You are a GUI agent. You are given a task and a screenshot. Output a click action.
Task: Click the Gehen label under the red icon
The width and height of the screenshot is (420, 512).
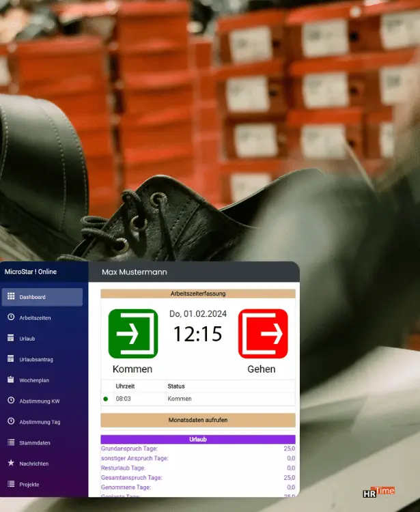262,369
